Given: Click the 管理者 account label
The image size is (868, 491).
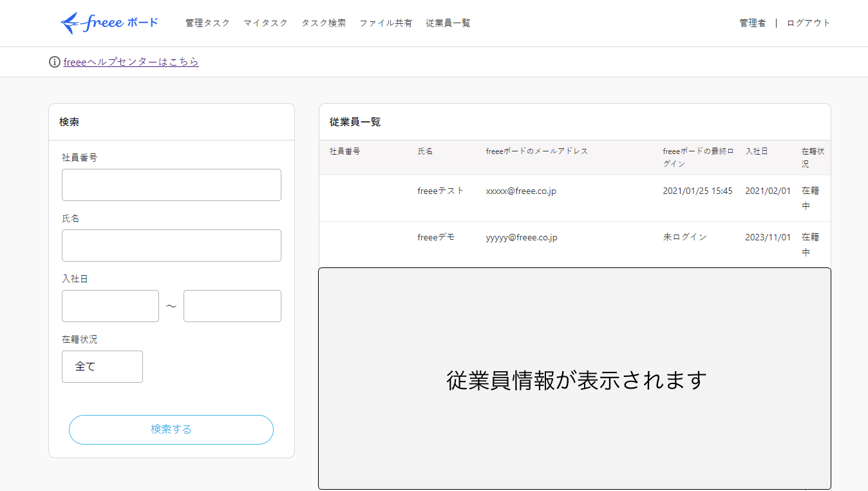Looking at the screenshot, I should pyautogui.click(x=752, y=23).
